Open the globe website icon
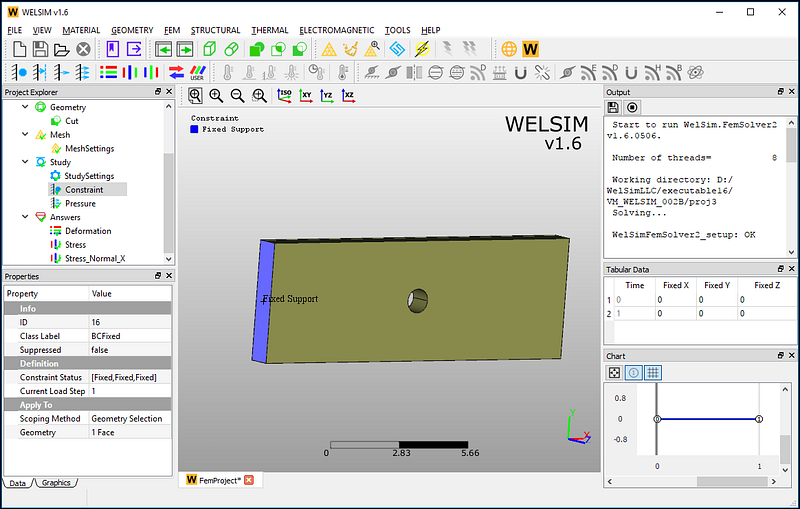Viewport: 800px width, 509px height. (509, 49)
